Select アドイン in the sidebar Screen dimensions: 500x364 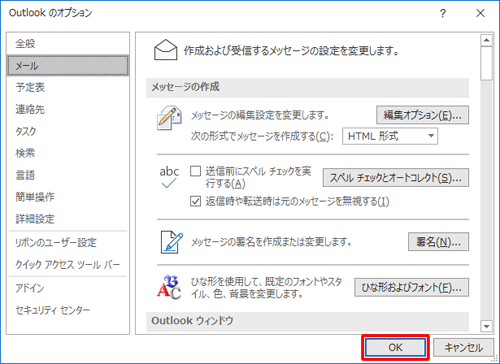coord(68,288)
